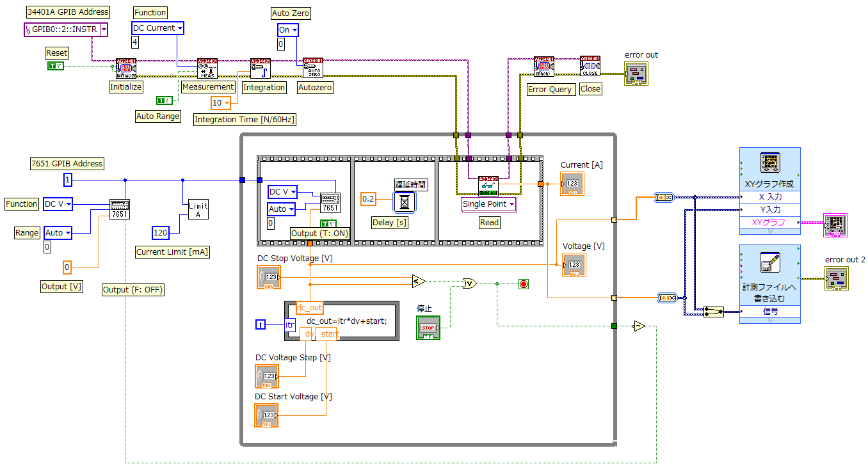Toggle the Output (T: ON) boolean constant

tap(328, 223)
